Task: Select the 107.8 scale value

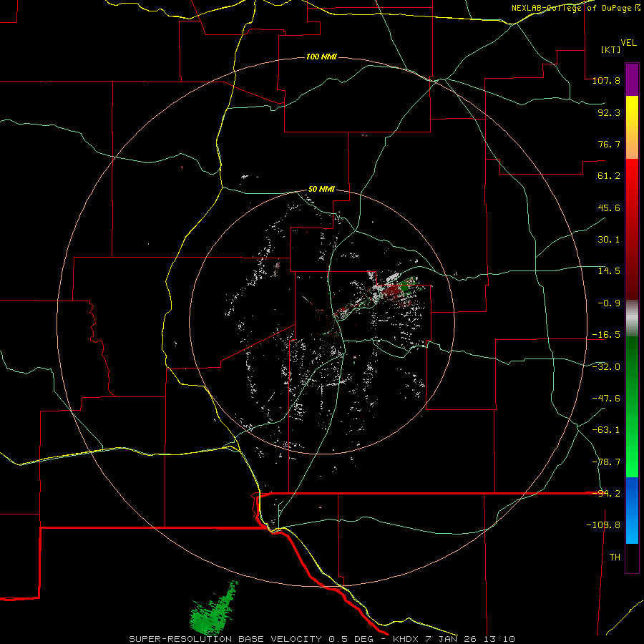Action: [x=606, y=80]
